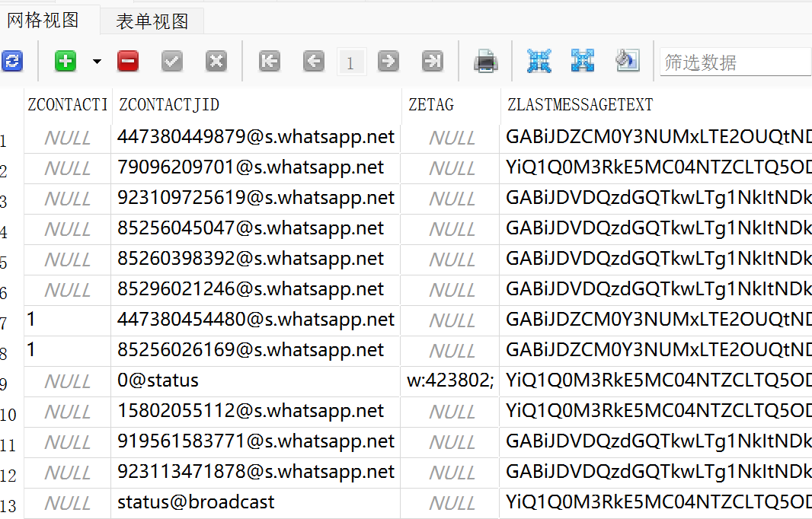
Task: Select NULL ZCONTACTI cell in status@broadcast row
Action: click(67, 504)
